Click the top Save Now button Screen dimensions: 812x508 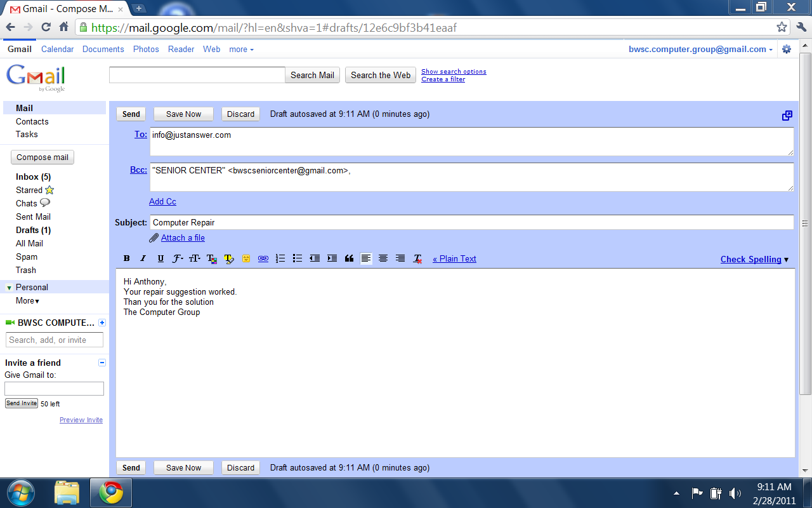pyautogui.click(x=183, y=114)
